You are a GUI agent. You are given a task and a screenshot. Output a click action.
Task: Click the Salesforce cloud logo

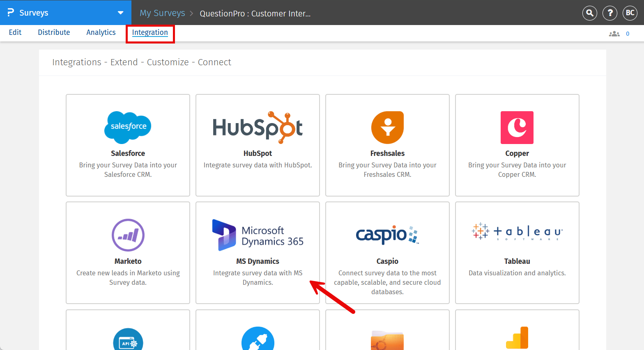click(x=128, y=127)
